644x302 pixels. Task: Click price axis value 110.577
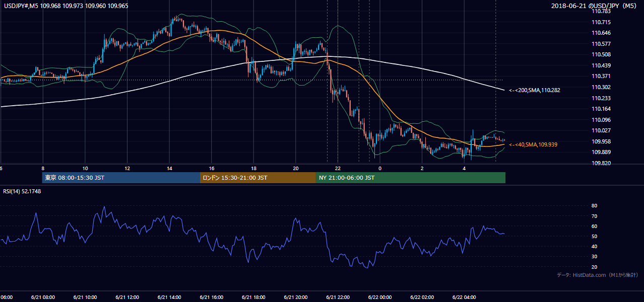(602, 44)
